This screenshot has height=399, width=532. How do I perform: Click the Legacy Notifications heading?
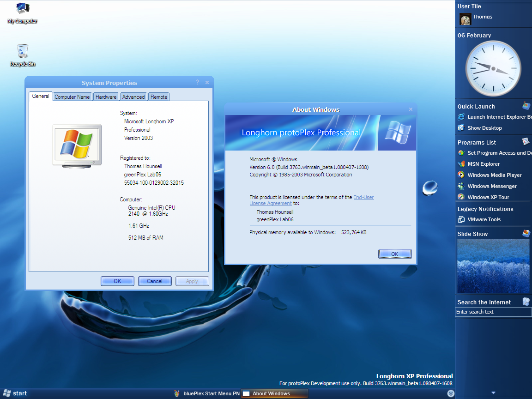[485, 209]
